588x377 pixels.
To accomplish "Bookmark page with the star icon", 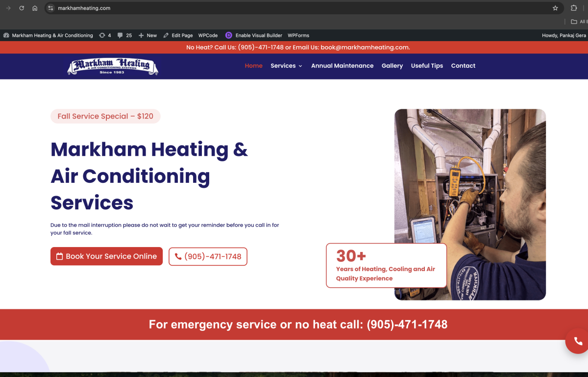I will [x=555, y=8].
